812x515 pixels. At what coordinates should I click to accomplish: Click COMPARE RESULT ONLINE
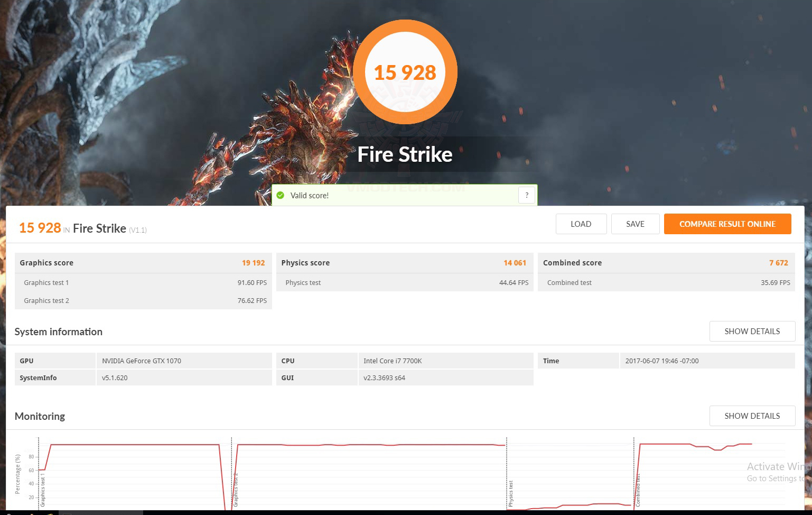click(727, 224)
